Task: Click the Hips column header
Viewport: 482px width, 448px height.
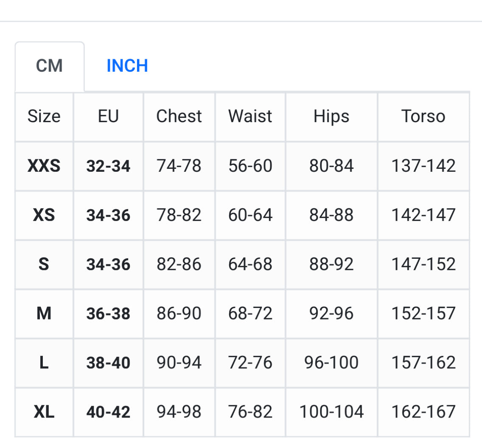Action: click(331, 116)
